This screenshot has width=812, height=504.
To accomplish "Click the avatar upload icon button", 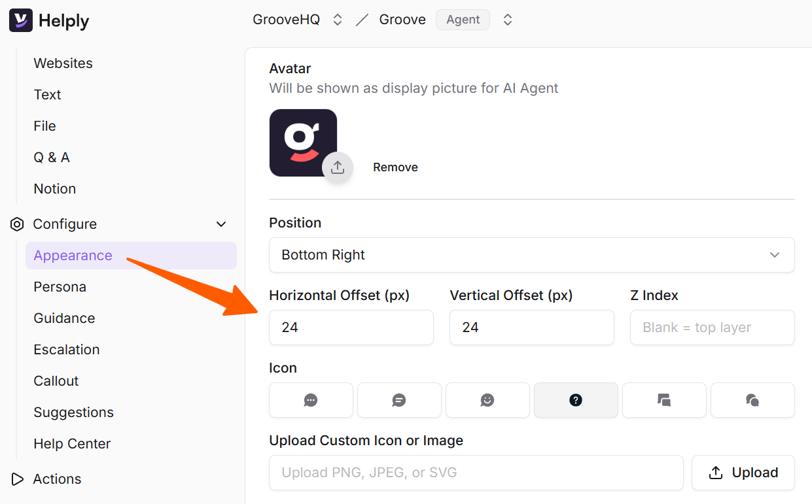I will tap(337, 167).
